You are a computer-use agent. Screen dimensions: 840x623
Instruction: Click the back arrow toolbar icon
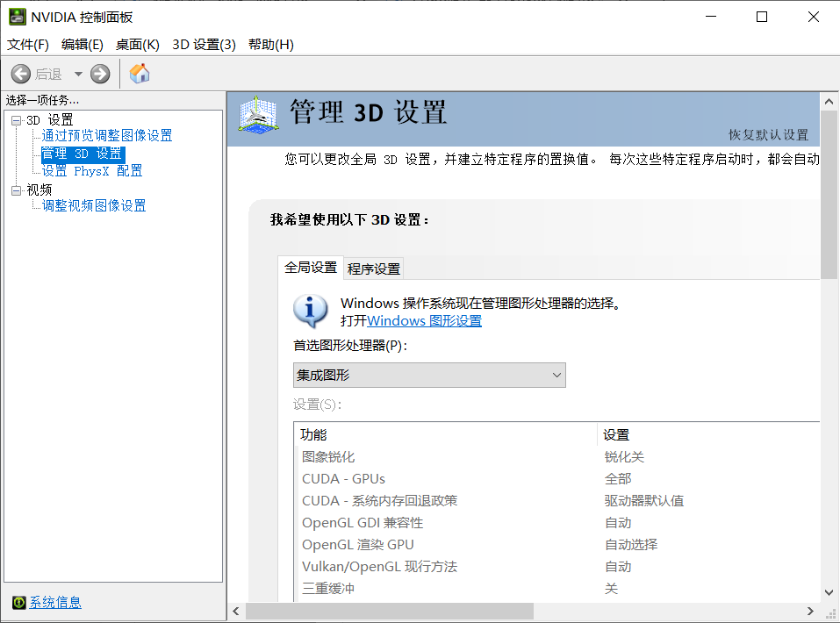coord(21,74)
